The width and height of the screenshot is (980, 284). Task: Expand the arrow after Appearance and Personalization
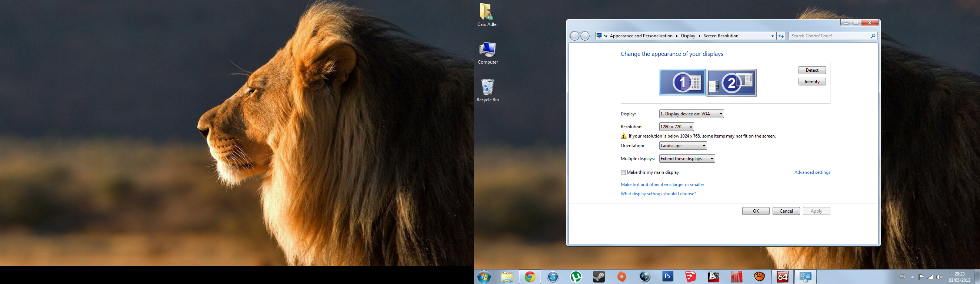(677, 36)
